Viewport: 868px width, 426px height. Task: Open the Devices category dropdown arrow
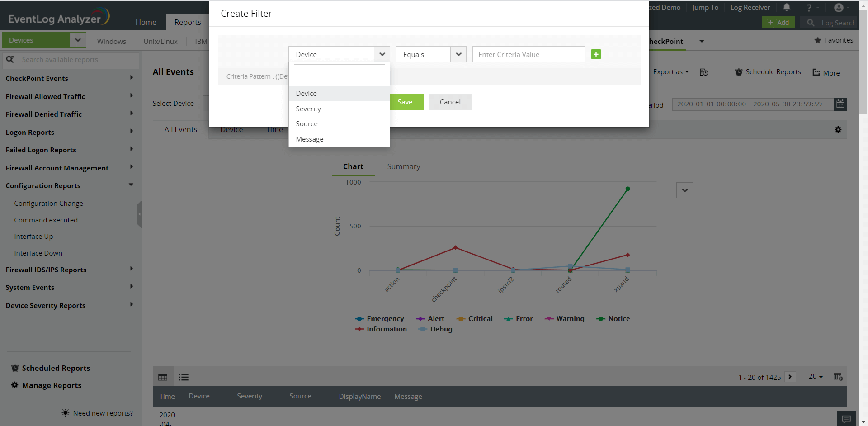coord(78,40)
